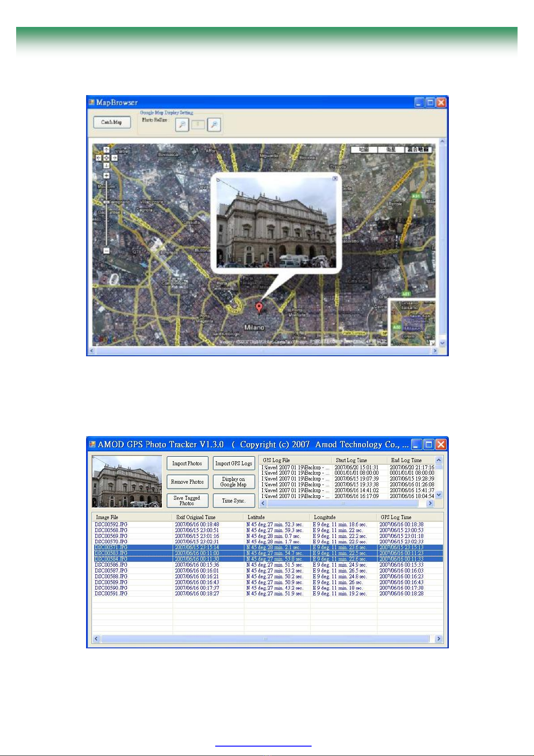Select the highlighted DSC00571.JPG row
This screenshot has height=756, width=534.
268,547
